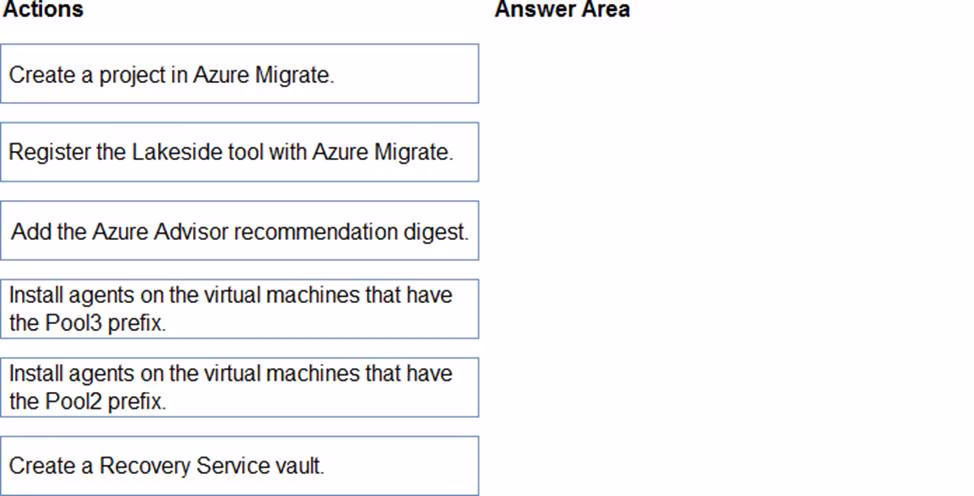The image size is (974, 496).
Task: Click 'Register the Lakeside tool with Azure Migrate'
Action: tap(239, 152)
